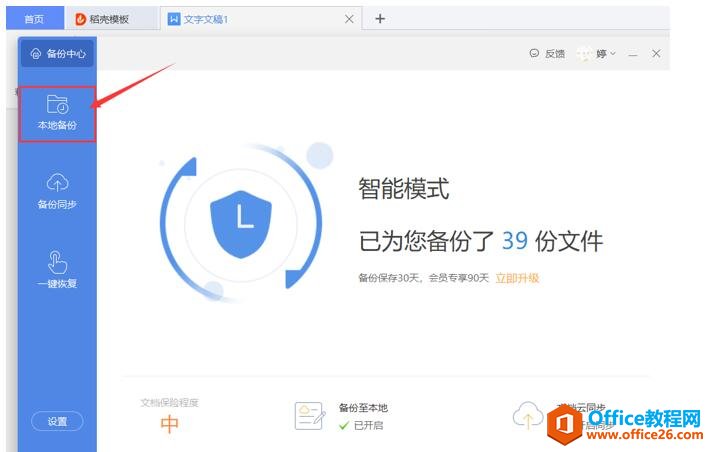Close the 文字文稿1 document tab

(x=349, y=19)
